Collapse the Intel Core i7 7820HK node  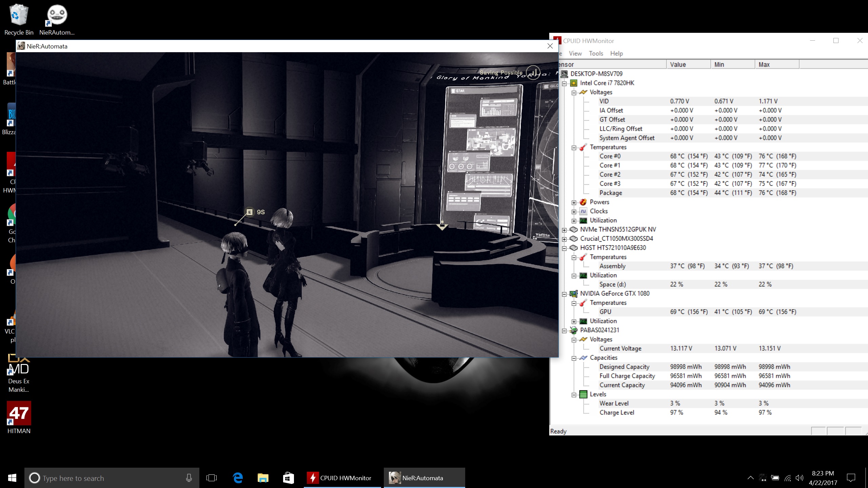[x=564, y=83]
